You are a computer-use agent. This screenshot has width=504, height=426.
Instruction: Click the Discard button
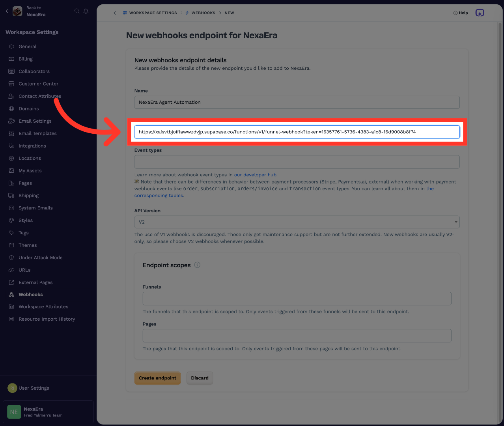[200, 378]
